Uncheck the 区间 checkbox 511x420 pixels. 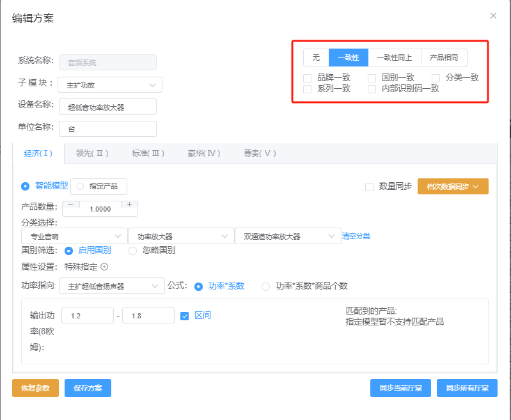(185, 316)
